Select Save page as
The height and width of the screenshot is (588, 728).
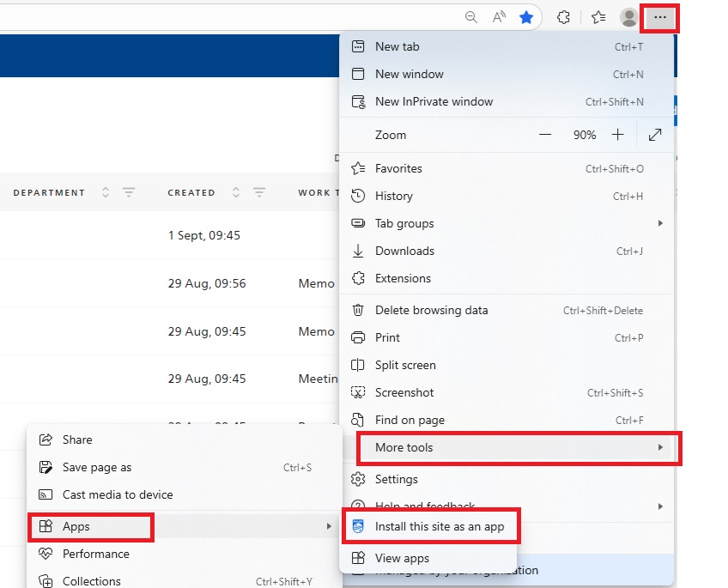pos(185,467)
